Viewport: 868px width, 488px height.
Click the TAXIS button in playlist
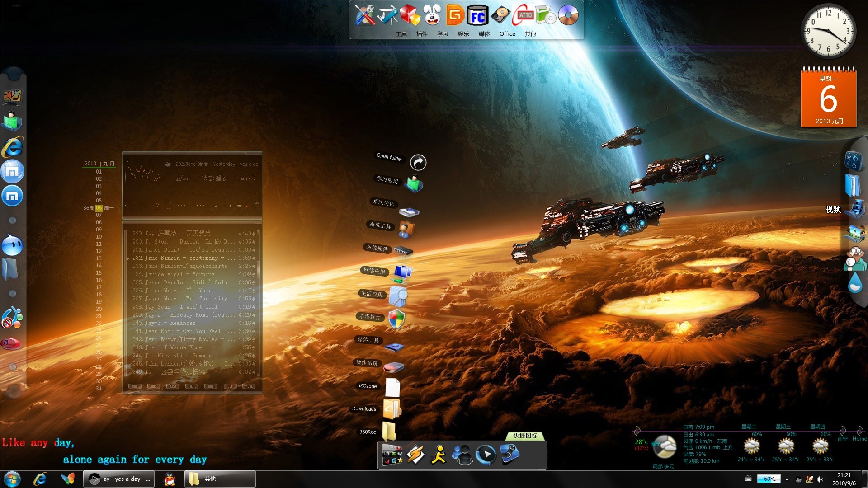(x=192, y=386)
